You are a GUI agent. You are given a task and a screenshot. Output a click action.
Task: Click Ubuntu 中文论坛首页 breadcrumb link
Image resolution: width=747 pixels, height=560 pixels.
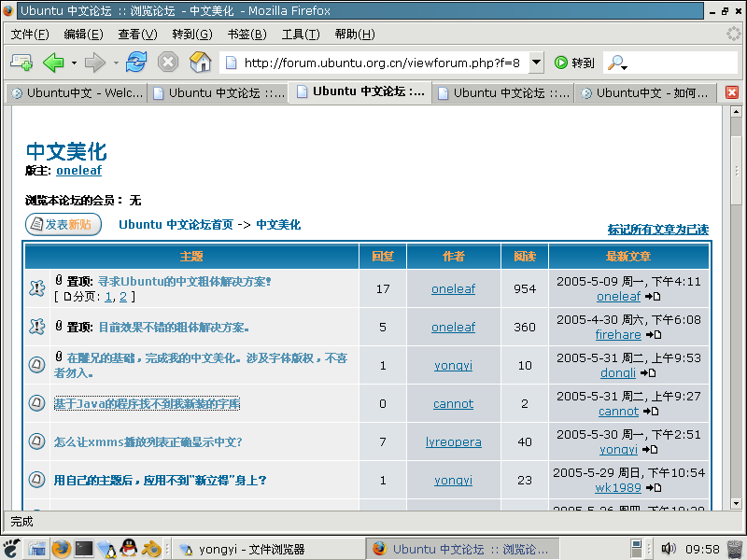pyautogui.click(x=176, y=224)
